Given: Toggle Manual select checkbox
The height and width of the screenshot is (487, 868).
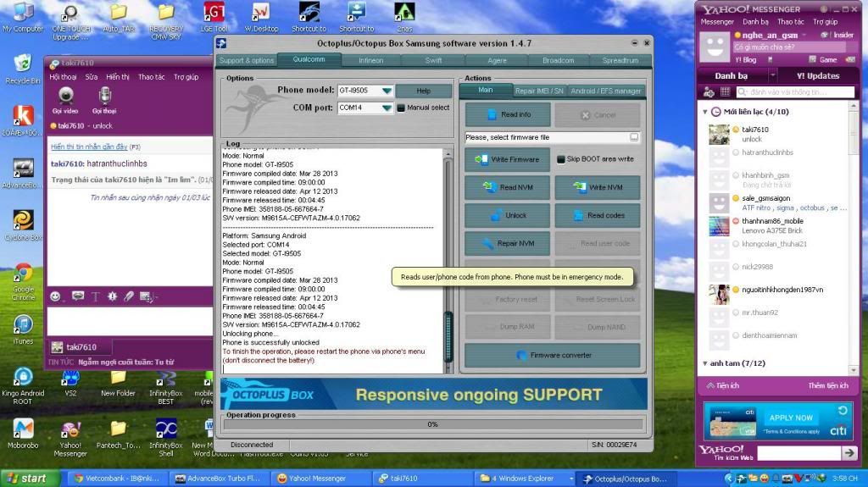Looking at the screenshot, I should coord(401,108).
